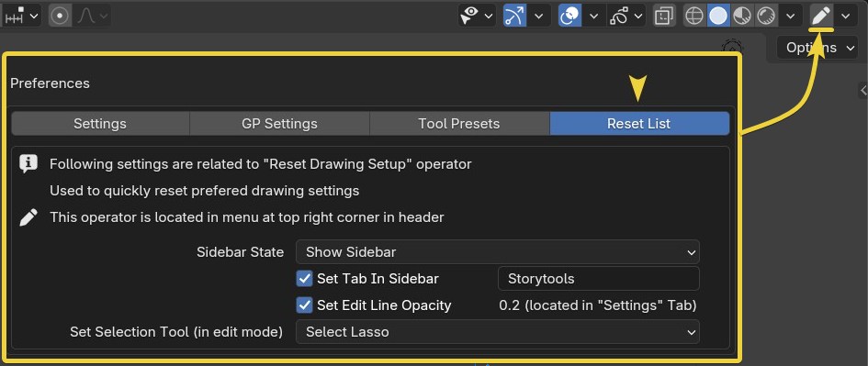
Task: Select rendered viewport shading
Action: click(766, 16)
